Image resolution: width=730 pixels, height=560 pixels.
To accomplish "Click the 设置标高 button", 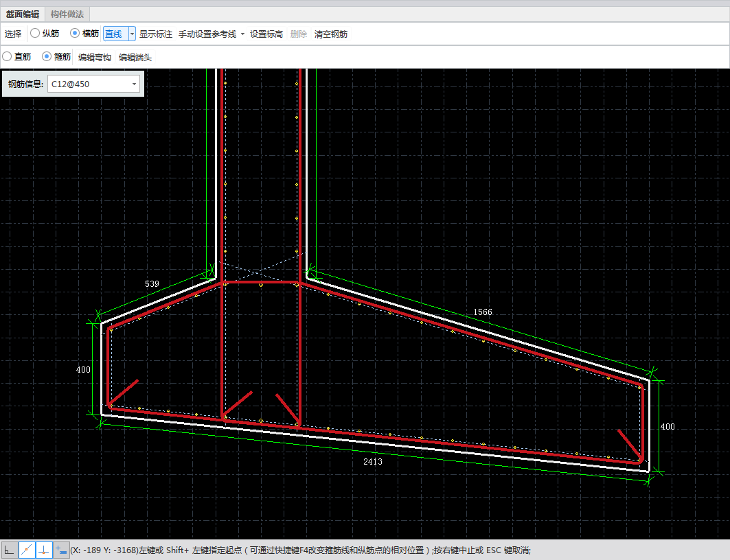I will (266, 34).
